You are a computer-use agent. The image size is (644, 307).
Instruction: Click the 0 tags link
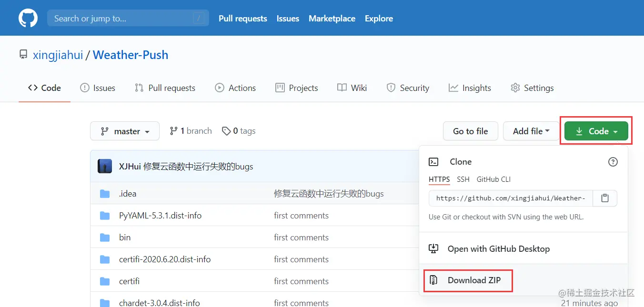239,131
